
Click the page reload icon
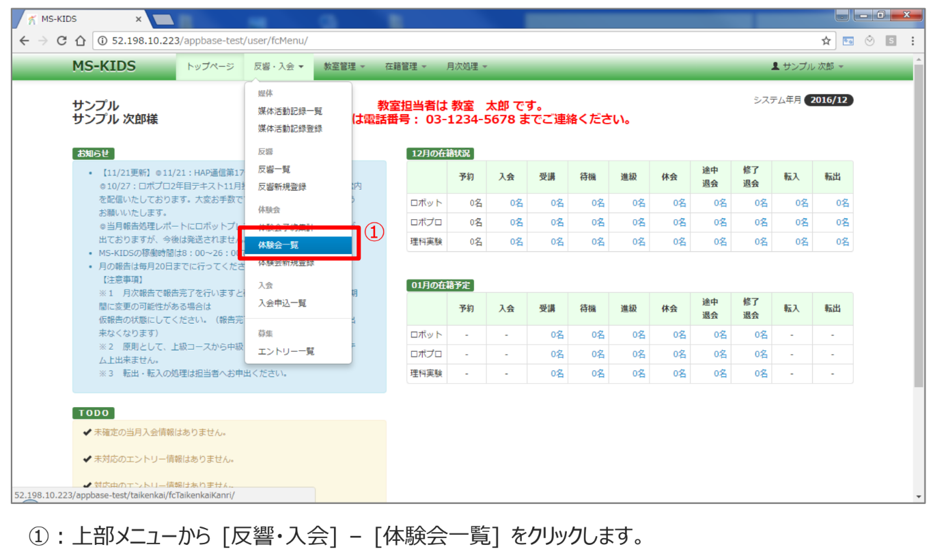62,41
